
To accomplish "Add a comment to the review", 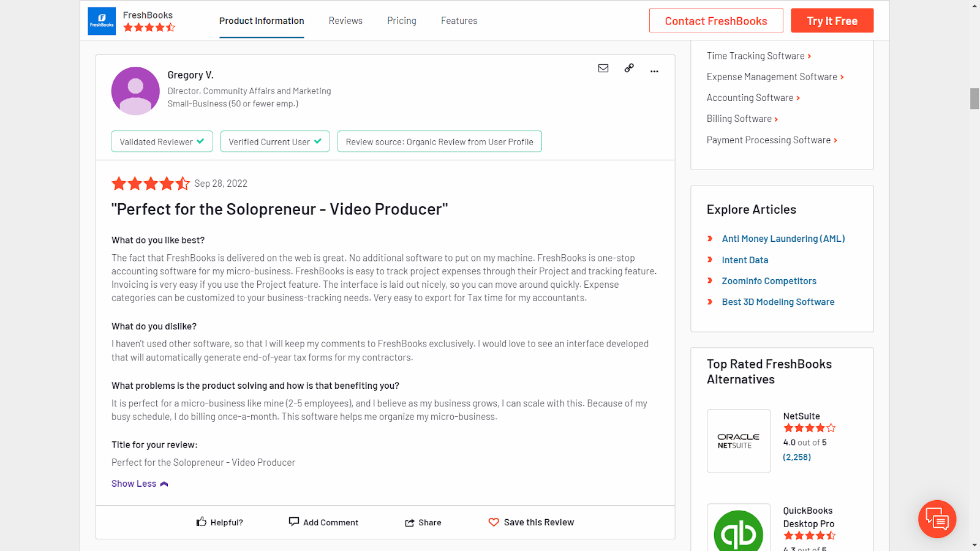I will [x=323, y=522].
